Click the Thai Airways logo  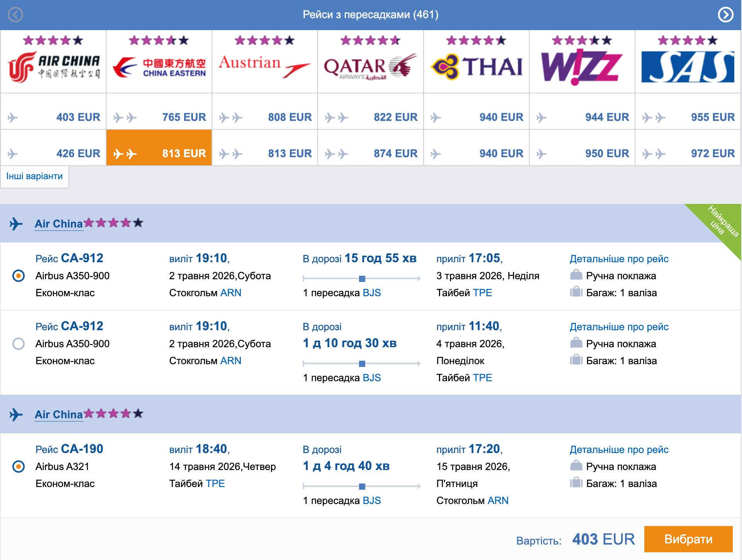[x=476, y=66]
